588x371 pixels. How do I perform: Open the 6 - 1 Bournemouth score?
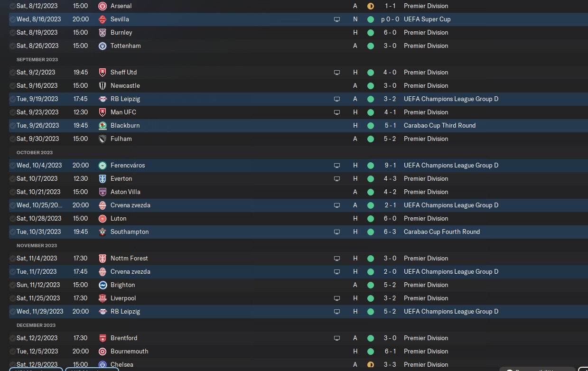pos(389,352)
